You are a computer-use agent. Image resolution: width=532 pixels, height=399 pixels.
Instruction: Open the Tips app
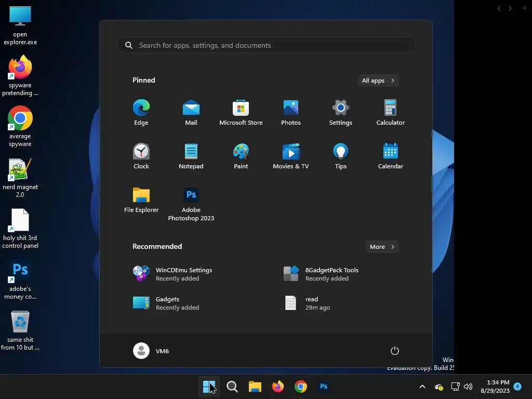tap(341, 156)
